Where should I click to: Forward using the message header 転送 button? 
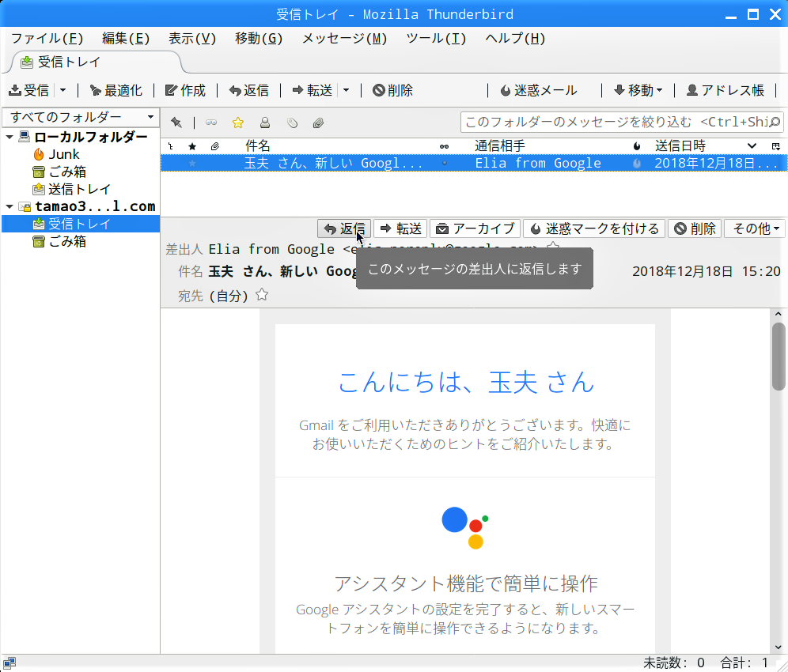pos(400,228)
